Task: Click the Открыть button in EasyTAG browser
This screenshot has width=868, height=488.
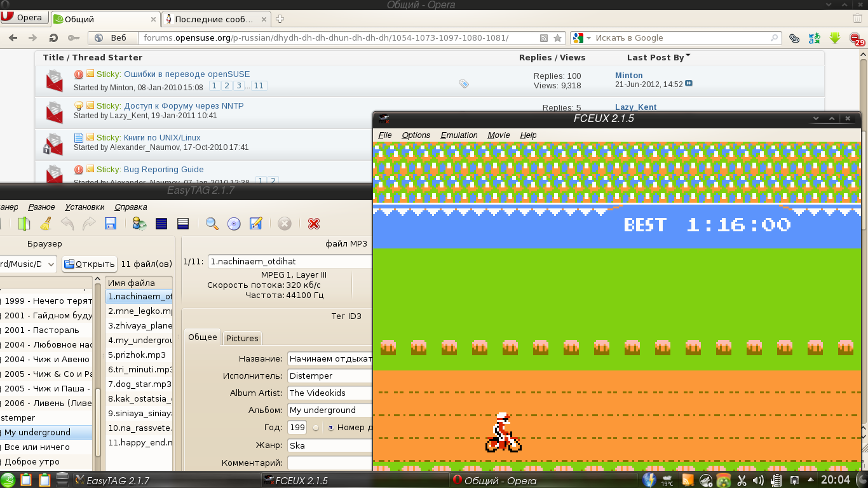Action: click(x=90, y=264)
